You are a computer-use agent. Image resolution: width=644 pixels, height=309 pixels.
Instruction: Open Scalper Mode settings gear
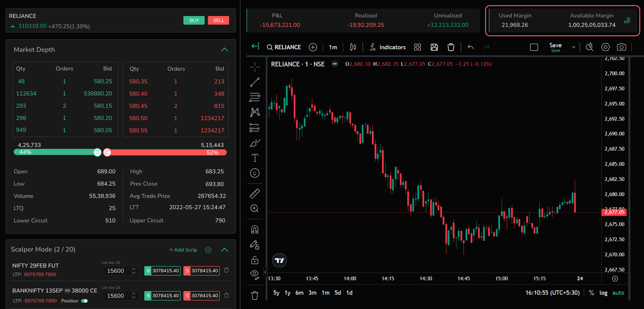tap(208, 250)
